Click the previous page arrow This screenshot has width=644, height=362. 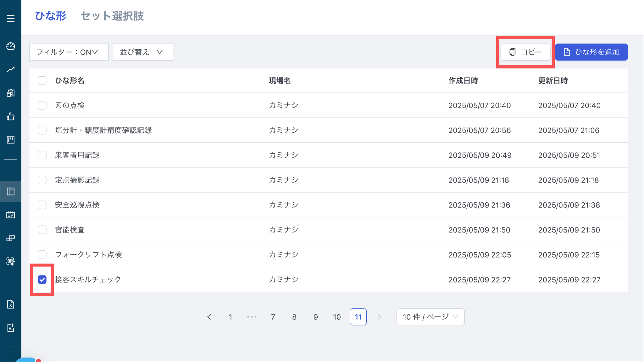click(x=209, y=317)
